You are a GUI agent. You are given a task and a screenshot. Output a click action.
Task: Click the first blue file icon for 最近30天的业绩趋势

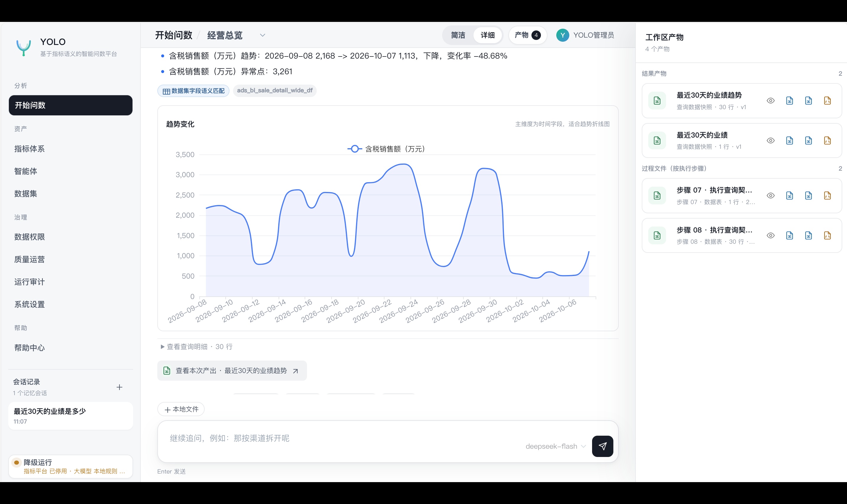pos(789,101)
